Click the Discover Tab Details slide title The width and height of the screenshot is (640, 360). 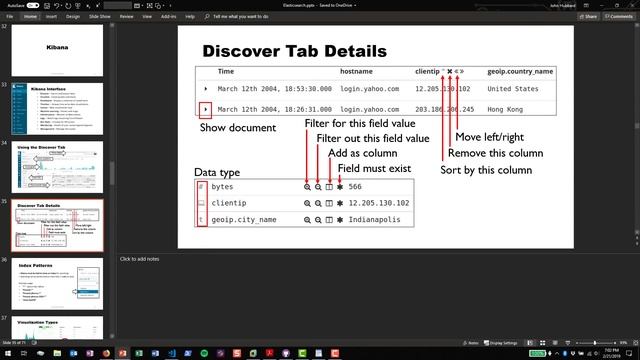pos(294,51)
